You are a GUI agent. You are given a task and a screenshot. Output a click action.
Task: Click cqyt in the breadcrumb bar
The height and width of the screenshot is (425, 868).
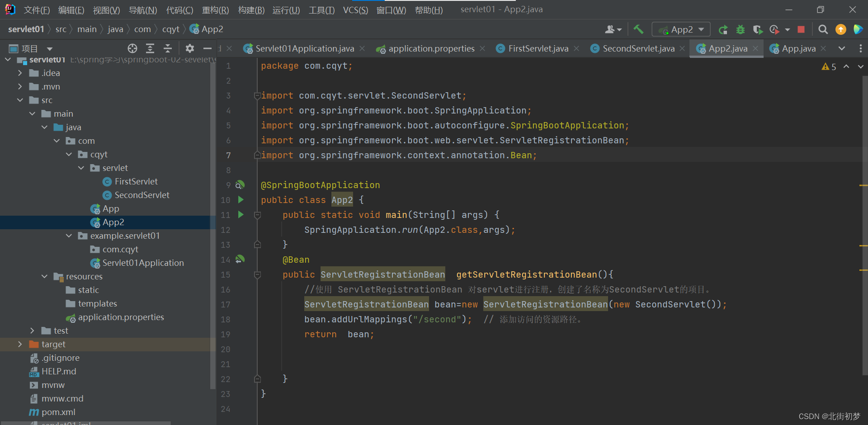coord(170,29)
